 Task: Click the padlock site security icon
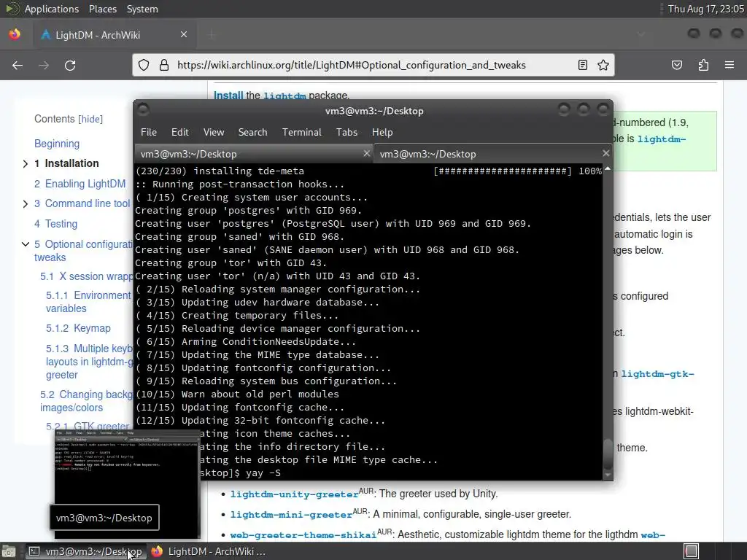tap(164, 65)
